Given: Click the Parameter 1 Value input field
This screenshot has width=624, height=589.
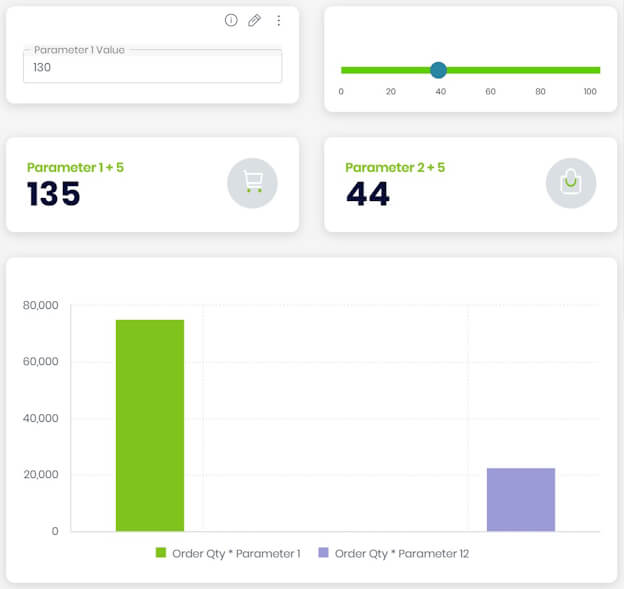Looking at the screenshot, I should pos(152,68).
